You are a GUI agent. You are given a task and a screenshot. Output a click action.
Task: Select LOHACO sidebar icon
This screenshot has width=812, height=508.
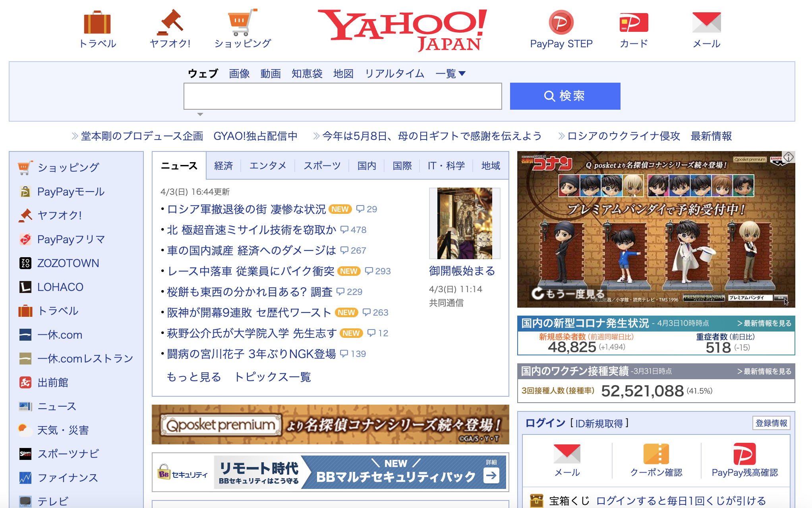click(25, 287)
